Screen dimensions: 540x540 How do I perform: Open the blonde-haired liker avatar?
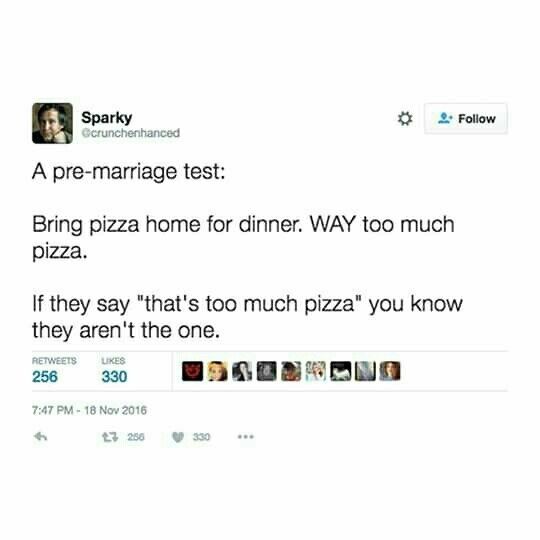(x=217, y=371)
